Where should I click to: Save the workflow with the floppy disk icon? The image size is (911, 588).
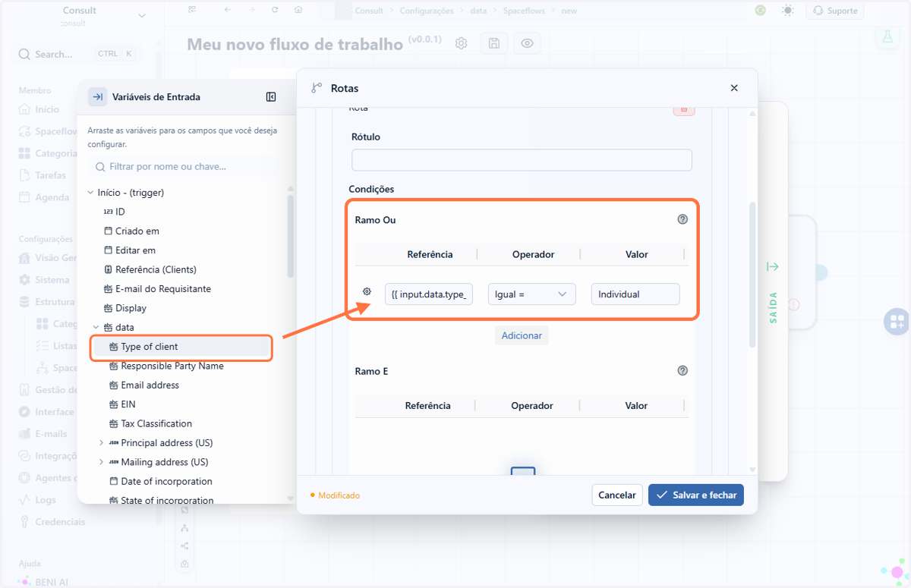click(494, 44)
